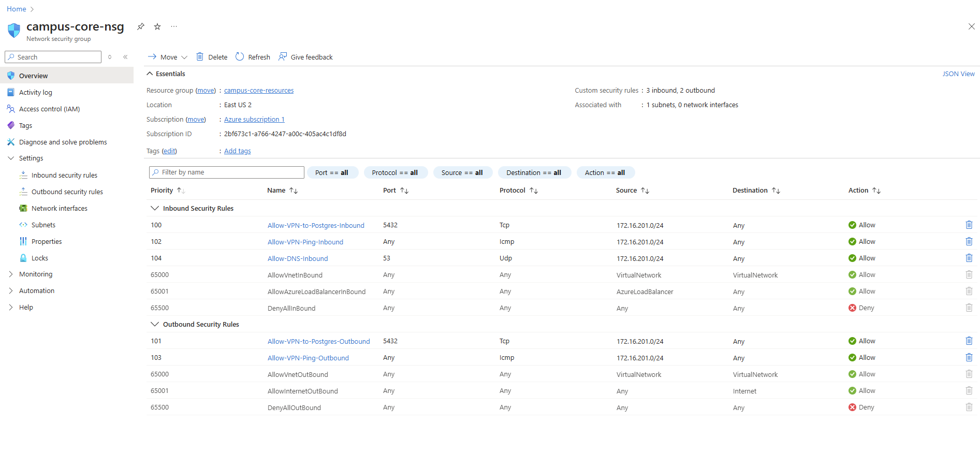
Task: Go to Inbound security rules
Action: pyautogui.click(x=64, y=175)
